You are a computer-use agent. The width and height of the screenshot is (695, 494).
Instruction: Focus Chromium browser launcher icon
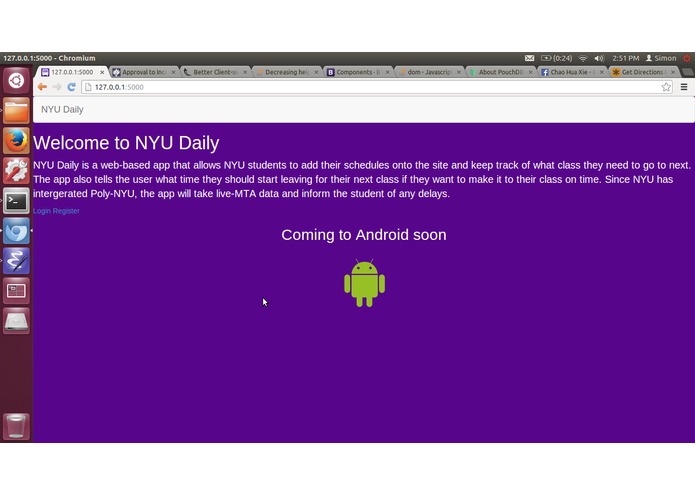point(16,231)
